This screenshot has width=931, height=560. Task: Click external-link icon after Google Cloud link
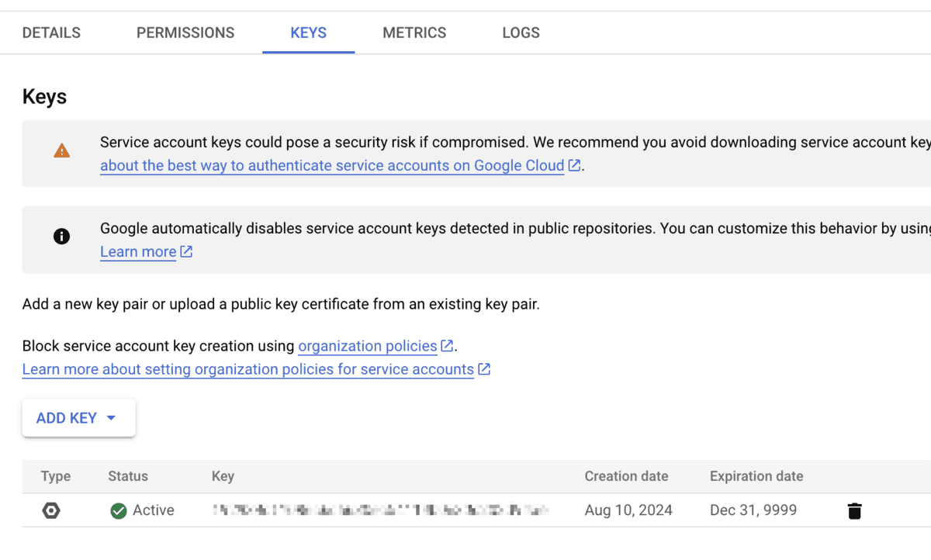click(x=574, y=165)
